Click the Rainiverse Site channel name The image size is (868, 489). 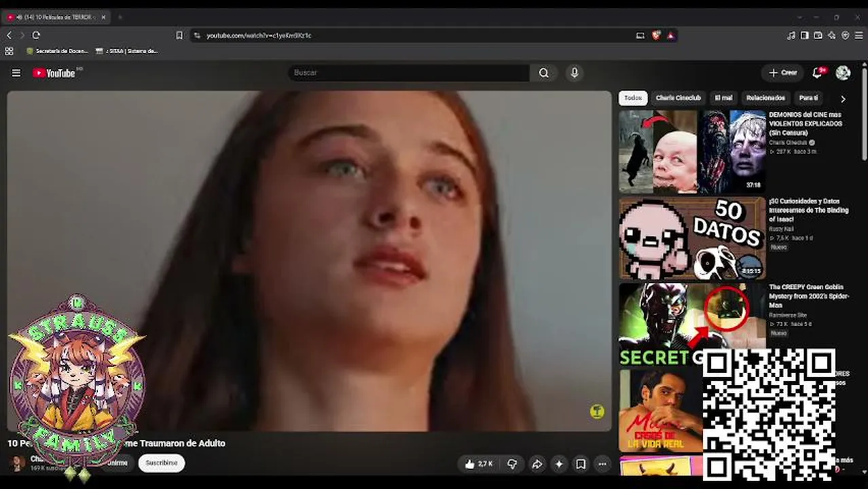pyautogui.click(x=788, y=315)
